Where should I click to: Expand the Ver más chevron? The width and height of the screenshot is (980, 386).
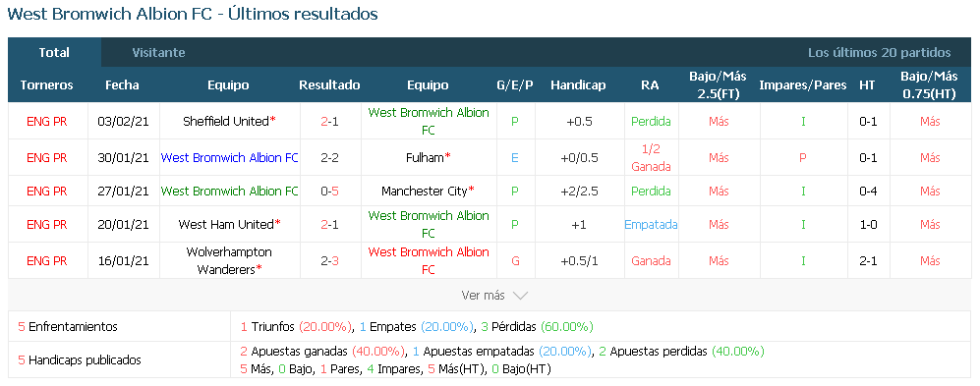coord(520,296)
